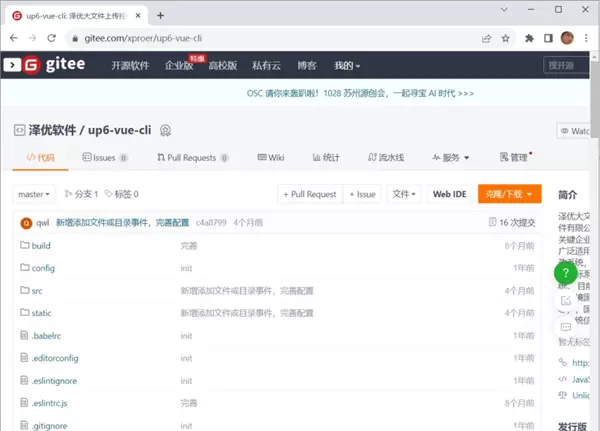
Task: Switch to the Pull Requests tab
Action: pos(192,158)
